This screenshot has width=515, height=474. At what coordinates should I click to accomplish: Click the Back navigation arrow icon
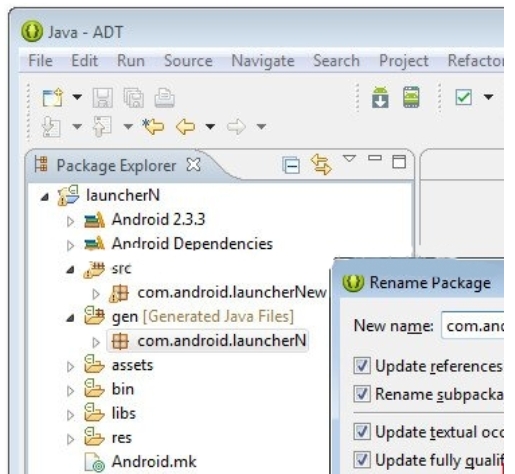(x=185, y=127)
